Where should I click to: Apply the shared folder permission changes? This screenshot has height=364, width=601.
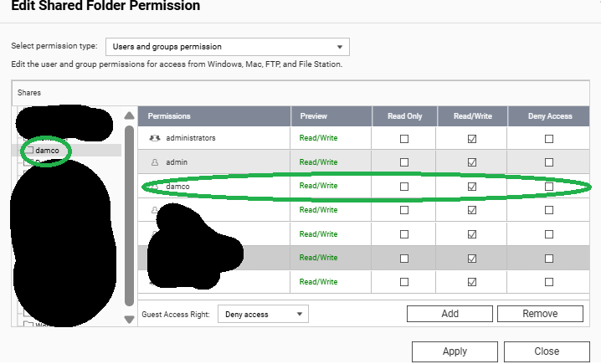(x=455, y=351)
